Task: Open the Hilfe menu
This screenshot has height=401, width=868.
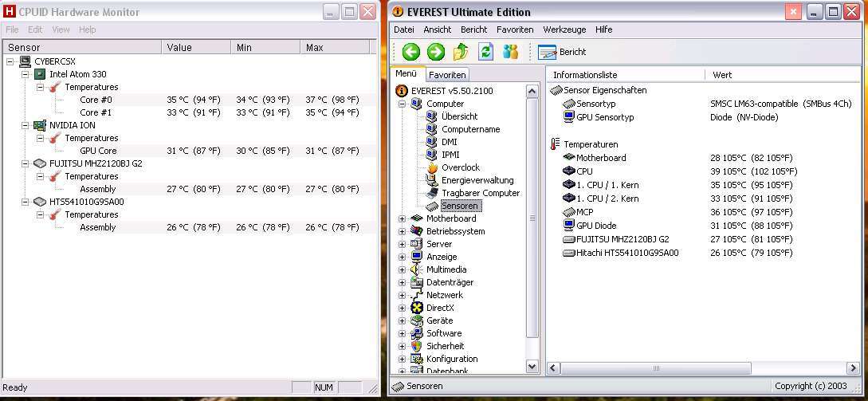Action: click(x=604, y=29)
